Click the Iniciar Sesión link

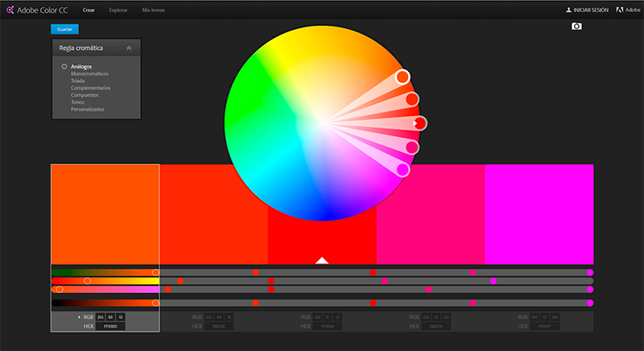[x=592, y=10]
